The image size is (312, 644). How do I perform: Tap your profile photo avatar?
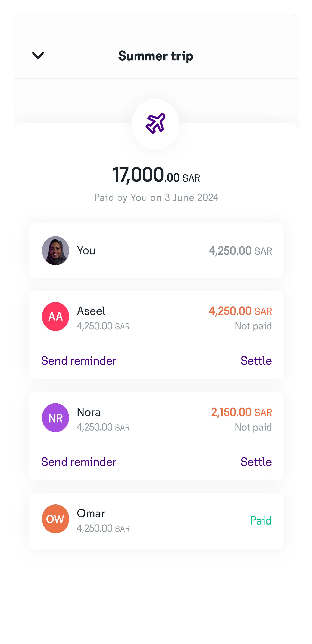click(x=55, y=251)
